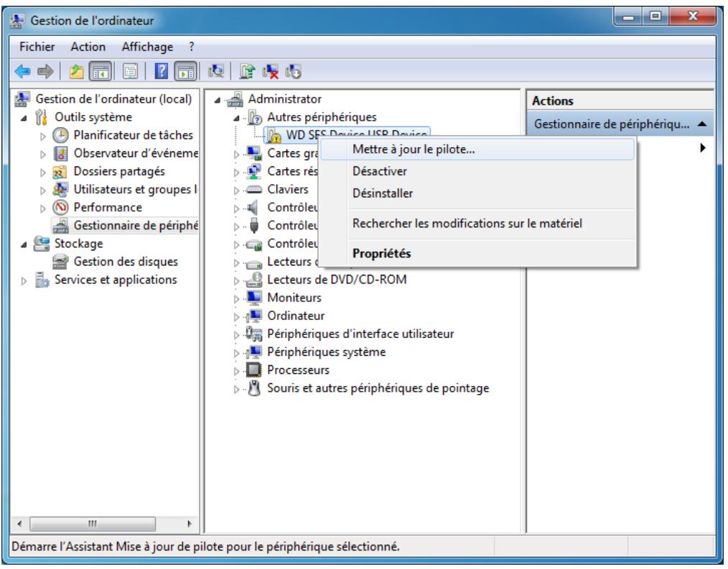This screenshot has height=569, width=728.
Task: Click the disable device down-arrow icon
Action: 294,72
